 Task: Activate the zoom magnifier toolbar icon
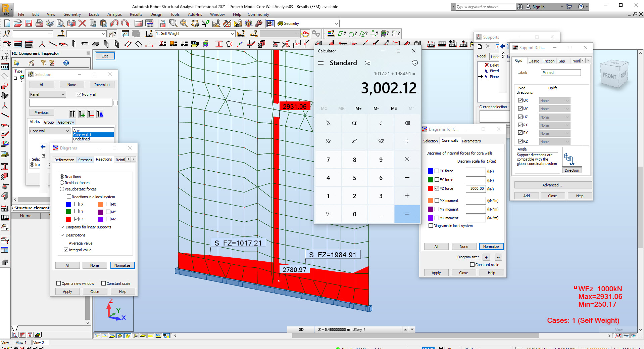[x=173, y=23]
